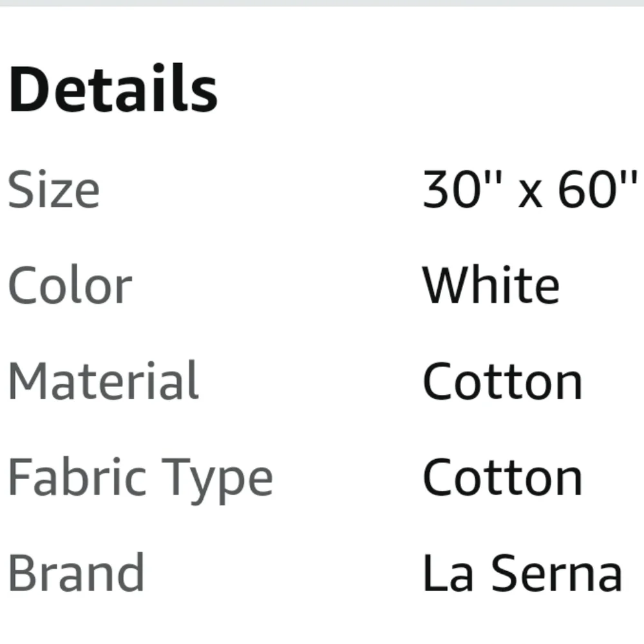
Task: Click the bold Details heading
Action: point(113,88)
